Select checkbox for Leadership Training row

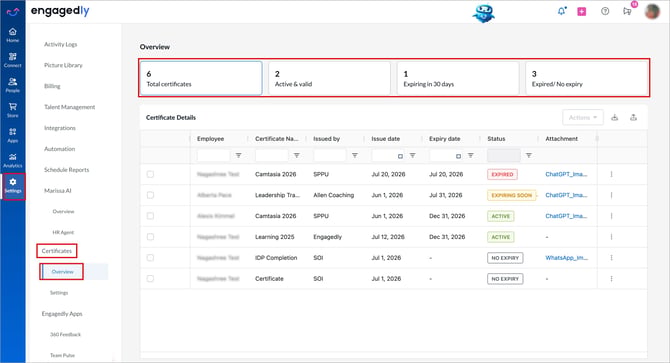click(150, 195)
